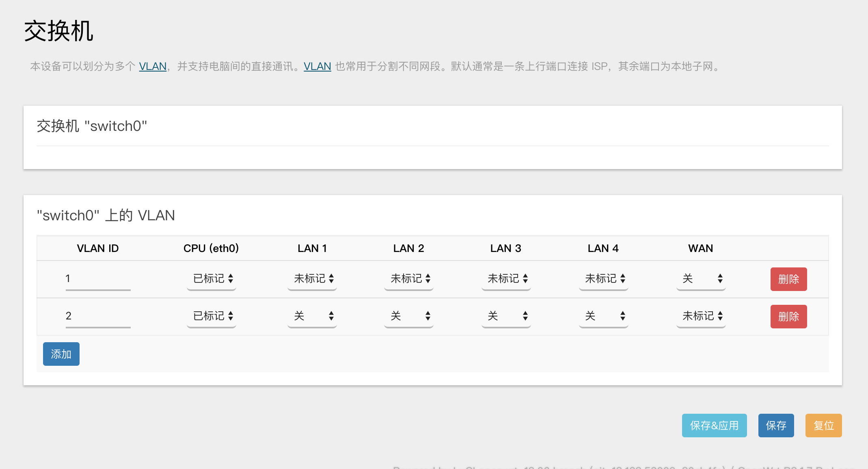Screen dimensions: 868x469
Task: Open LAN 1 dropdown in VLAN 1 row
Action: point(312,279)
